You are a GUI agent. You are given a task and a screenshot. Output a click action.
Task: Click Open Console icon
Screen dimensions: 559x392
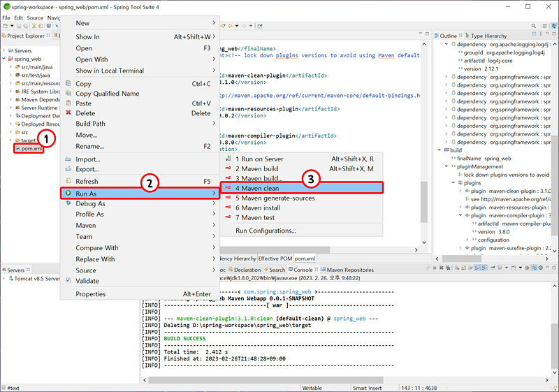514,268
